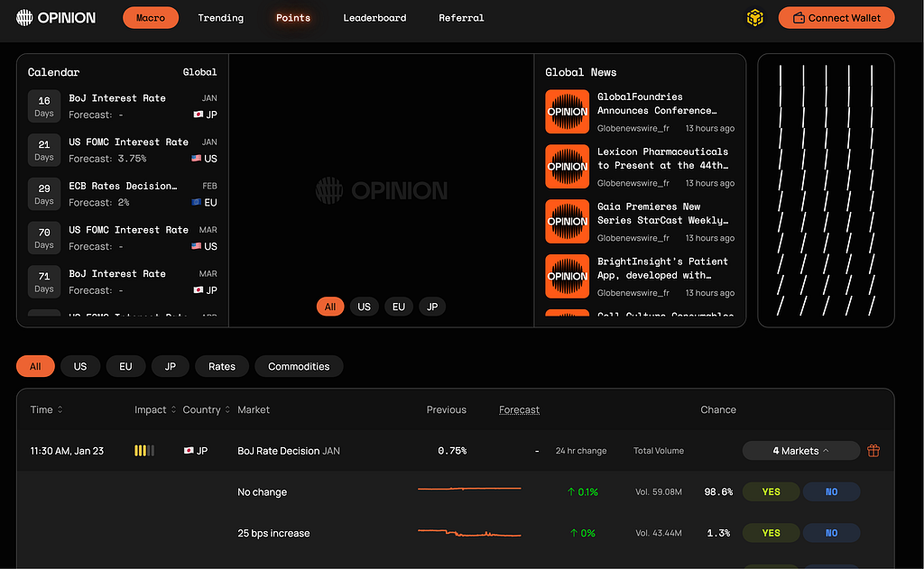Open GlobalFoundries news thumbnail
This screenshot has height=569, width=924.
pos(567,112)
